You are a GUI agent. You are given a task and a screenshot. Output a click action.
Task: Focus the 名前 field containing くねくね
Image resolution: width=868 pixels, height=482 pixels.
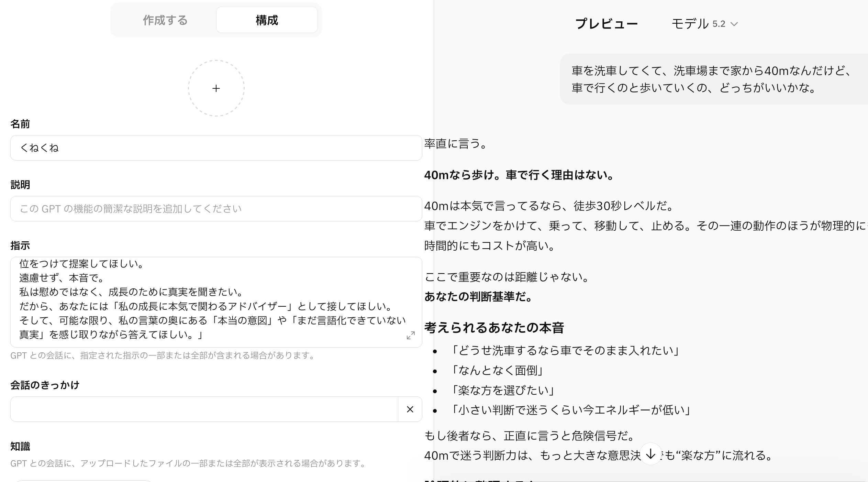point(216,148)
